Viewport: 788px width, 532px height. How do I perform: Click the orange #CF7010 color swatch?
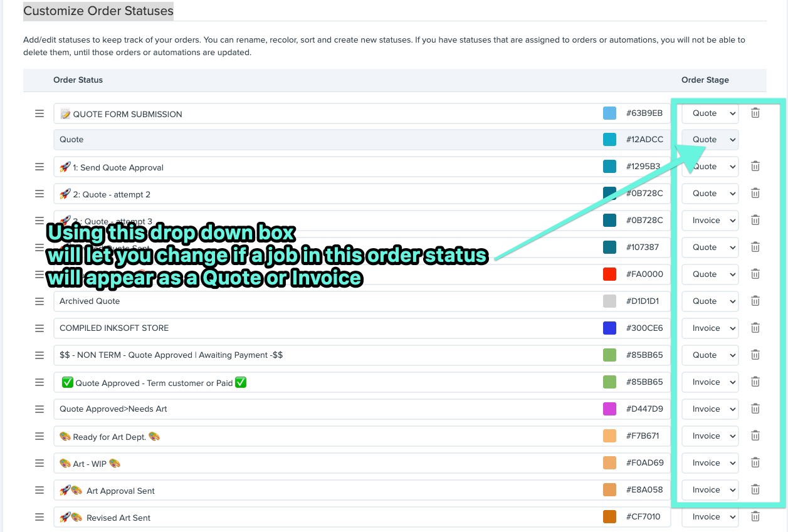pos(609,516)
